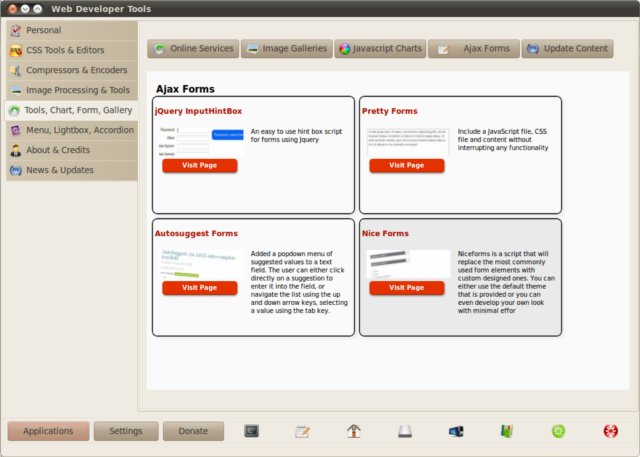Click the Ajax Forms notepad icon
The image size is (640, 457).
point(443,49)
